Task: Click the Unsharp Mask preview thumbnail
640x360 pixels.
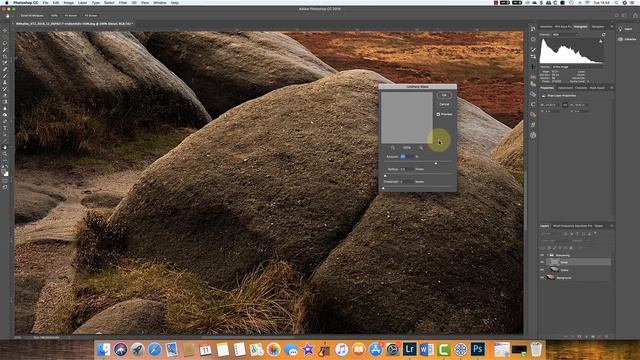Action: 407,118
